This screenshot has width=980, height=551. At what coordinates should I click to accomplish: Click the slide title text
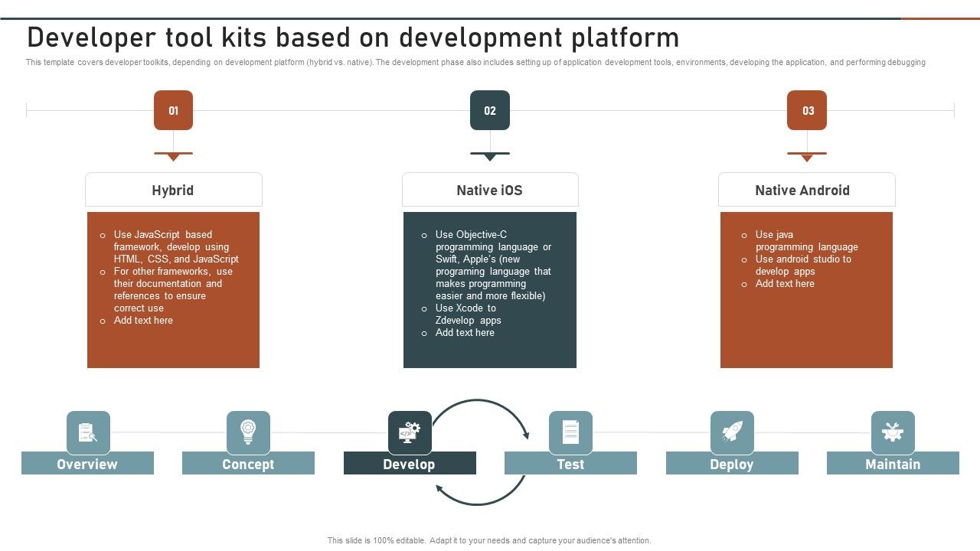click(353, 37)
